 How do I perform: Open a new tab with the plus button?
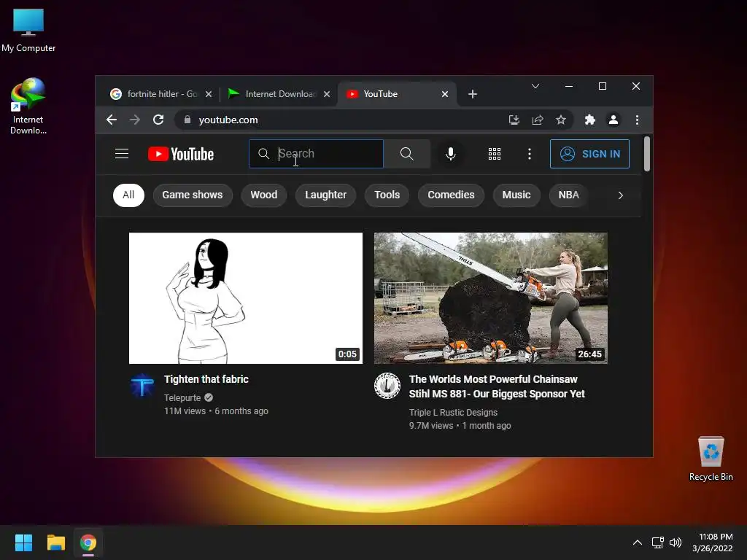click(473, 94)
